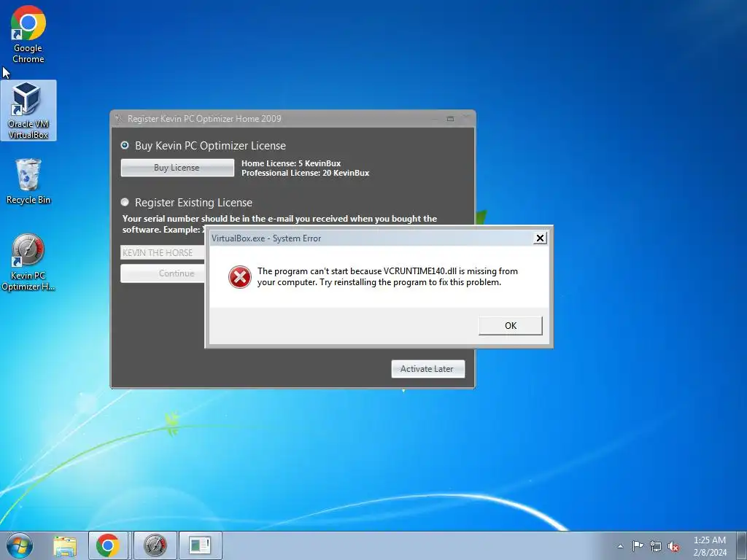
Task: Click the Professional License: 20 KevinBux text
Action: [x=306, y=173]
